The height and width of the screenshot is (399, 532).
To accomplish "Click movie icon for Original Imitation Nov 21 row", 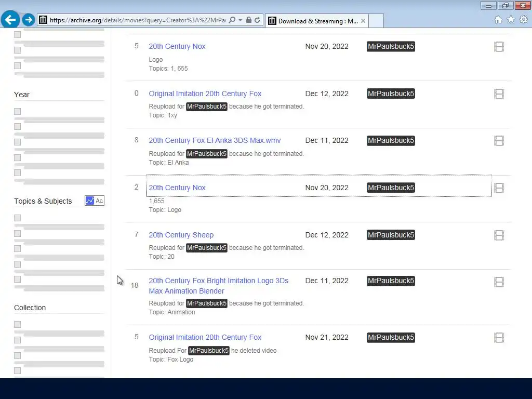I will 499,338.
